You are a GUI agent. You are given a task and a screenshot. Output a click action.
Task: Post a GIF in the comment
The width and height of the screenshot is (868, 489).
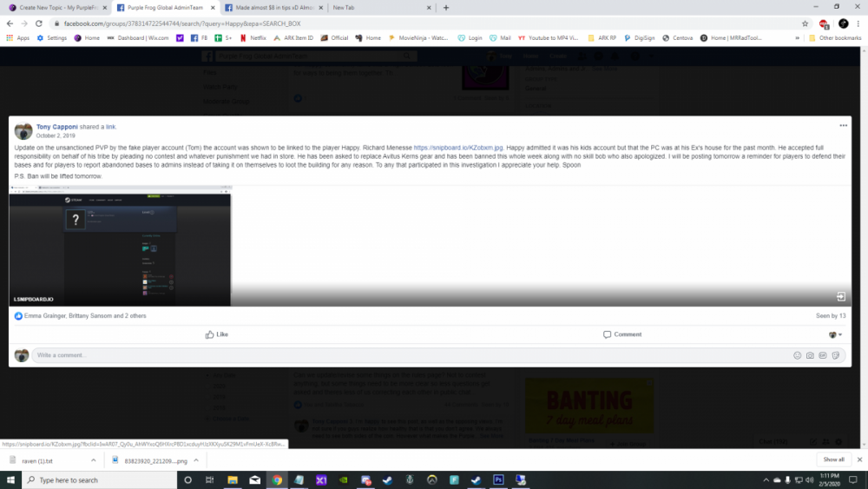tap(823, 355)
